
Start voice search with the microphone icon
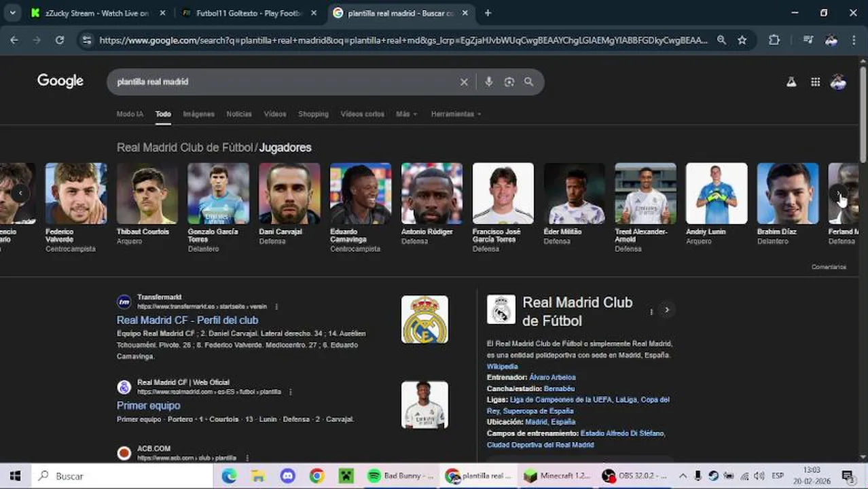(x=488, y=82)
